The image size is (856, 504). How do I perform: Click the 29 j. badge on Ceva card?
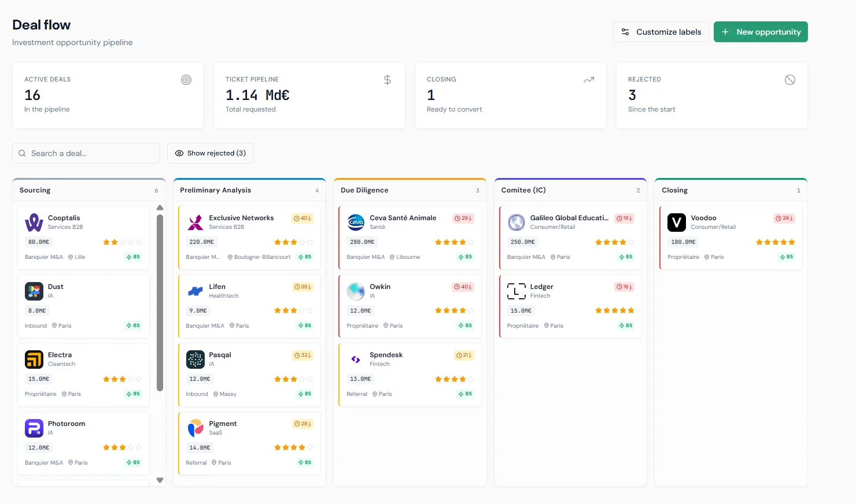463,218
